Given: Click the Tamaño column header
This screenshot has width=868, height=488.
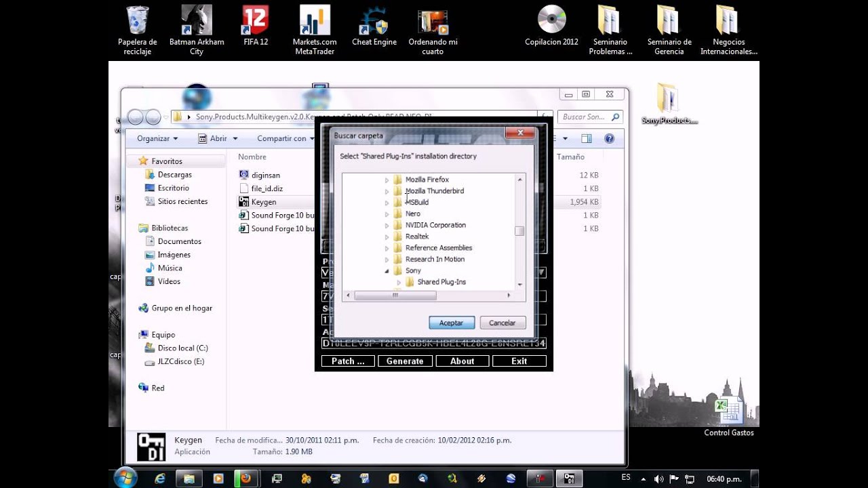Looking at the screenshot, I should coord(571,157).
